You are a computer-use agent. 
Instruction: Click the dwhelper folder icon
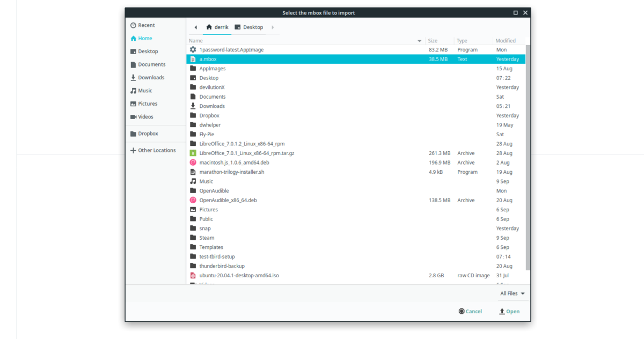pyautogui.click(x=193, y=125)
